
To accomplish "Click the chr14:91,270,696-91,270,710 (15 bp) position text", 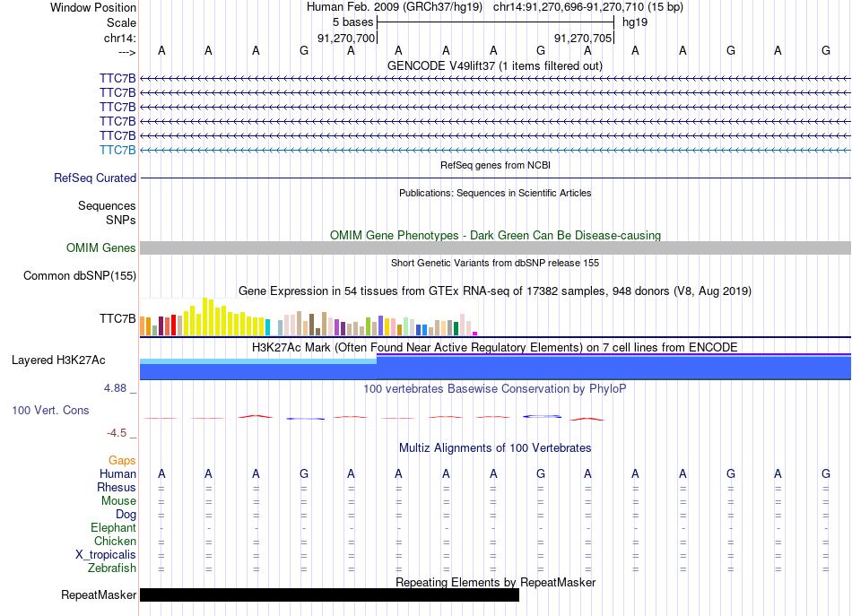I will 588,7.
